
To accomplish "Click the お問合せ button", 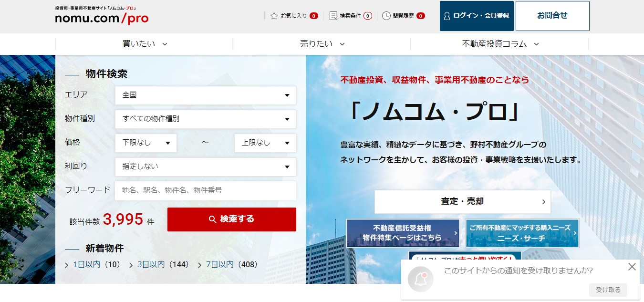I will (x=552, y=16).
